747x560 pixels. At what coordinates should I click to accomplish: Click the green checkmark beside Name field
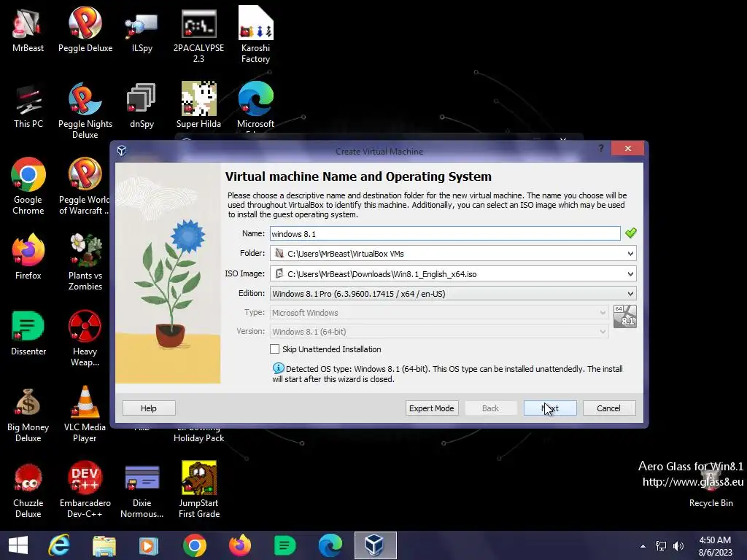click(x=631, y=233)
